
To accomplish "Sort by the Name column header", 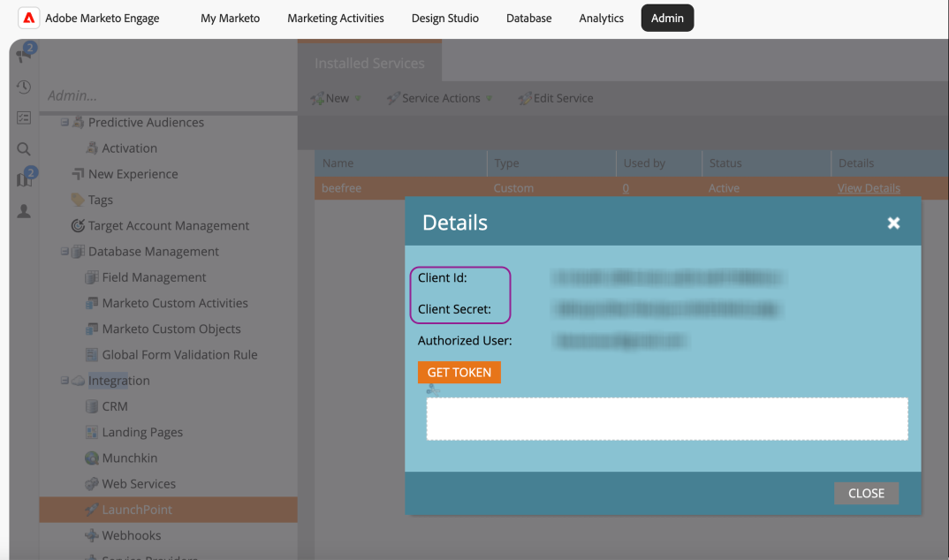I will tap(400, 163).
